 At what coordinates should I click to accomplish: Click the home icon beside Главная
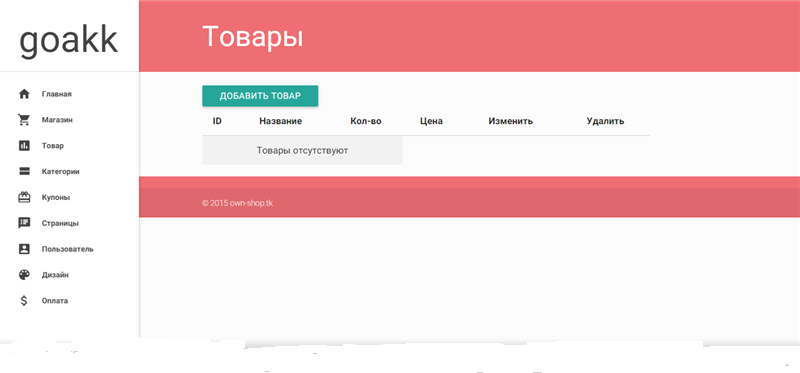24,94
